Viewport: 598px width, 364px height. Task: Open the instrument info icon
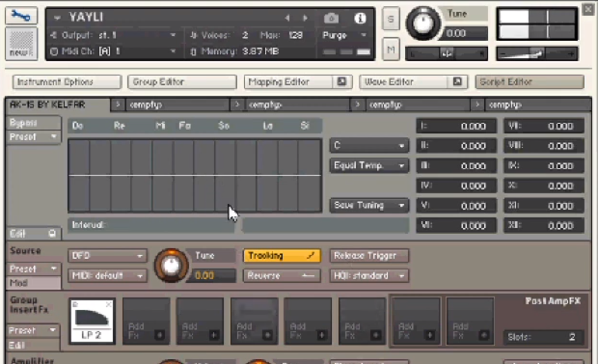click(360, 18)
